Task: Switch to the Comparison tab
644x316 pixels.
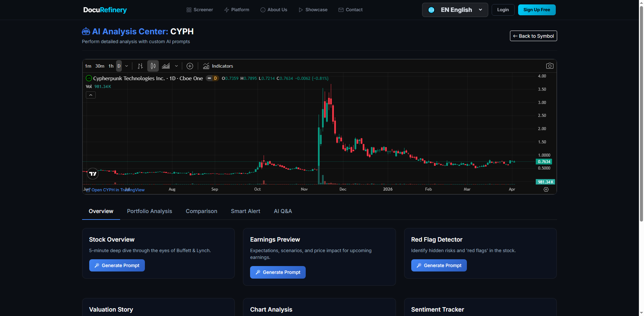Action: pyautogui.click(x=202, y=211)
